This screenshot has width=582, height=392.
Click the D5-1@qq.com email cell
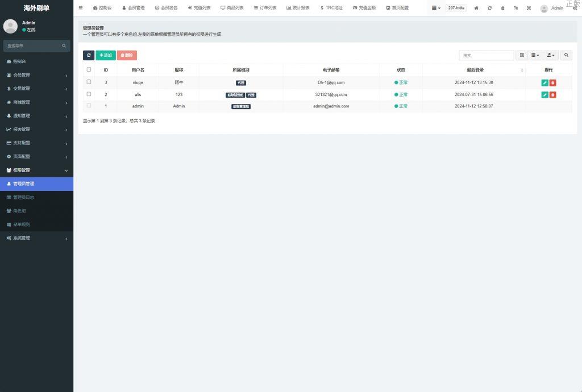[331, 83]
